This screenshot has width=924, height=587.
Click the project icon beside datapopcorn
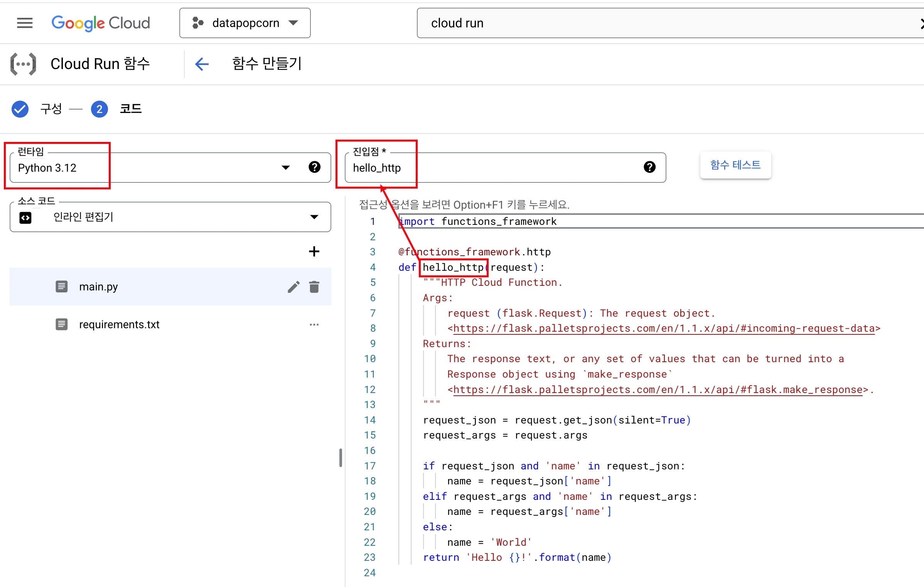pos(198,23)
